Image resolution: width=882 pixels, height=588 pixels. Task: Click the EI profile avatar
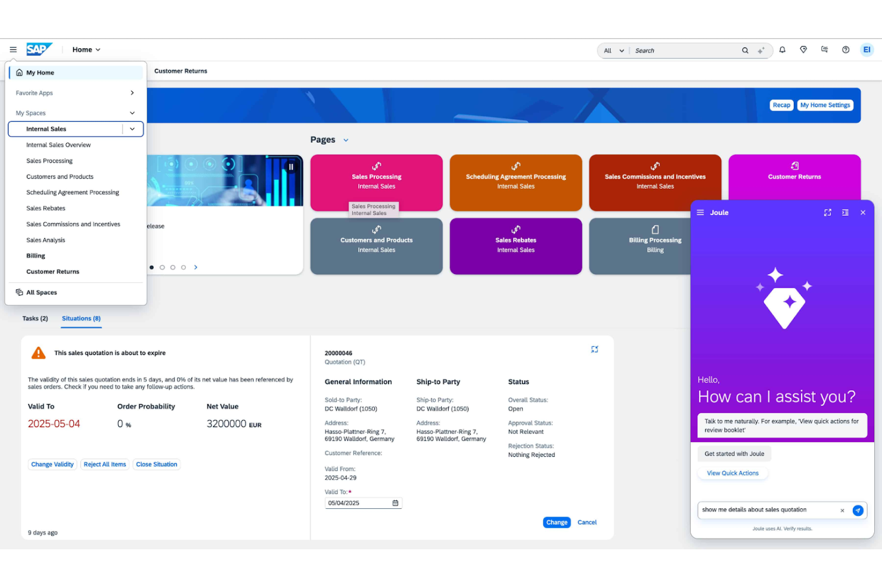point(867,50)
